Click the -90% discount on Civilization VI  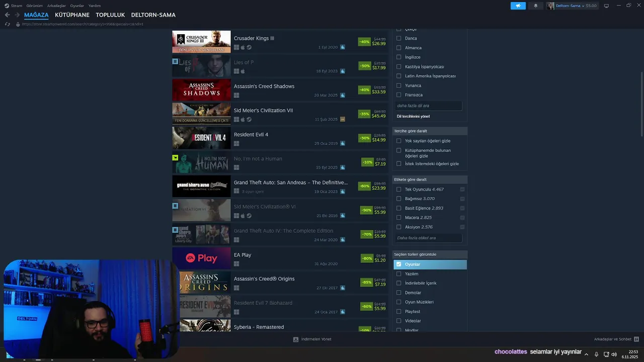click(367, 210)
